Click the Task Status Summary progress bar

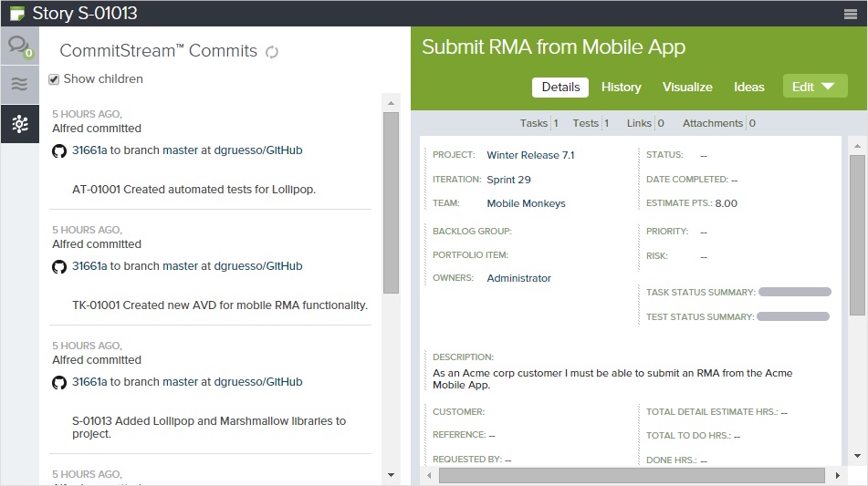click(795, 292)
